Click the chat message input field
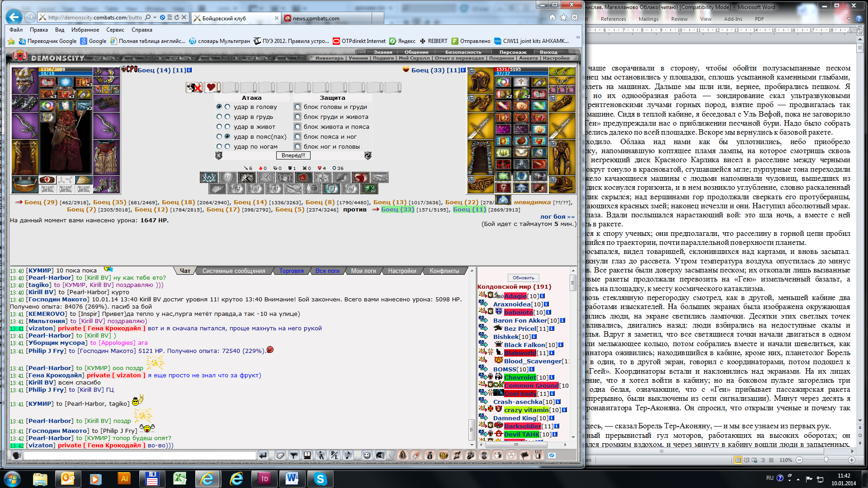 pyautogui.click(x=140, y=455)
